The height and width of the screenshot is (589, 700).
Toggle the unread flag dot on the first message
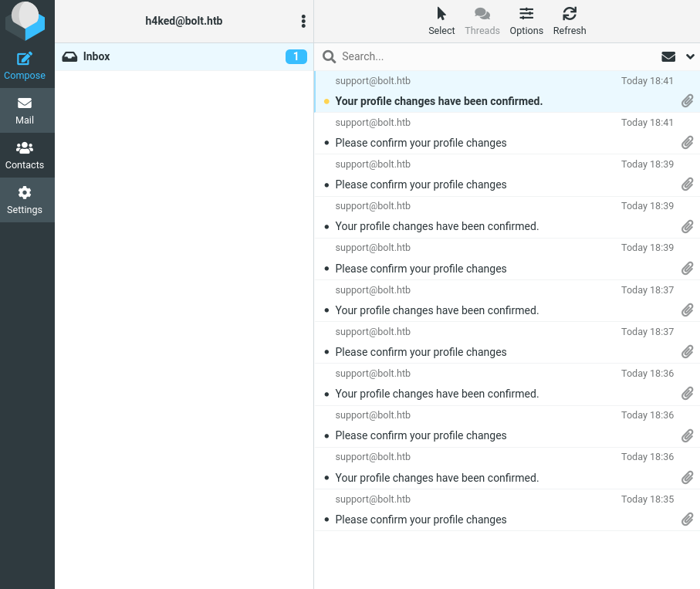[x=326, y=101]
